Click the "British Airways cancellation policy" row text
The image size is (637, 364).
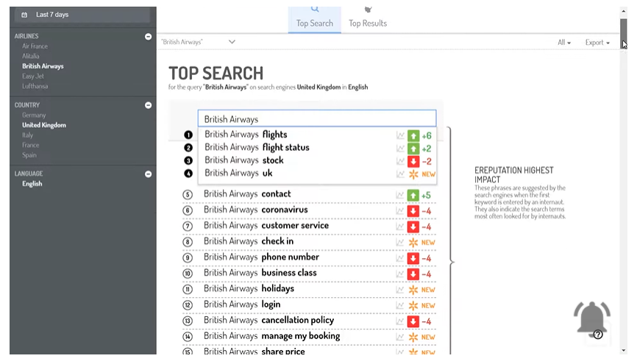[x=269, y=320]
